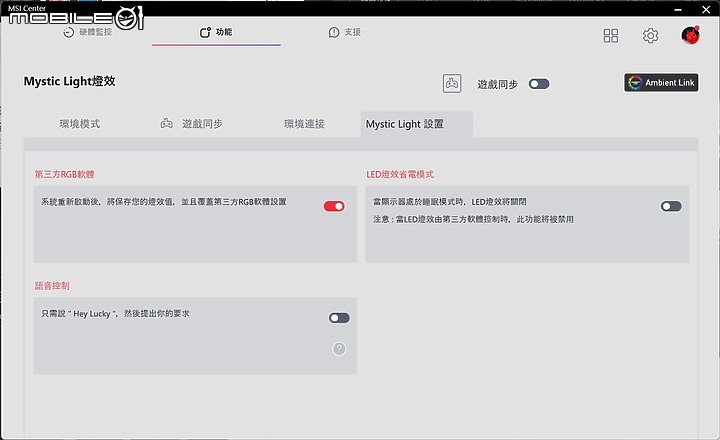The image size is (720, 440).
Task: Switch to the 環境連接 tab
Action: (304, 124)
